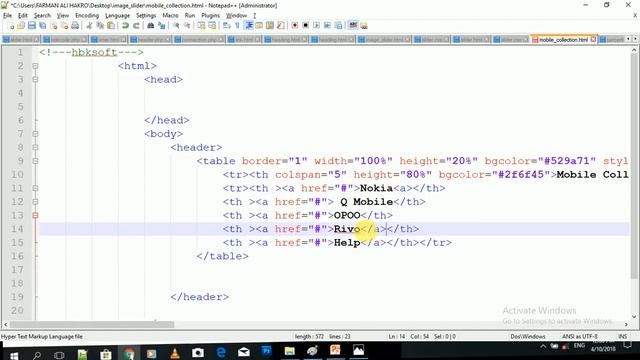
Task: Click the Print toolbar icon
Action: pyautogui.click(x=75, y=26)
